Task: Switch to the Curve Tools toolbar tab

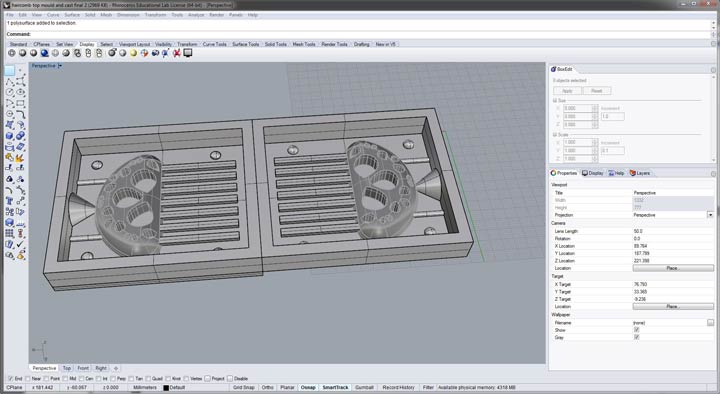Action: coord(214,44)
